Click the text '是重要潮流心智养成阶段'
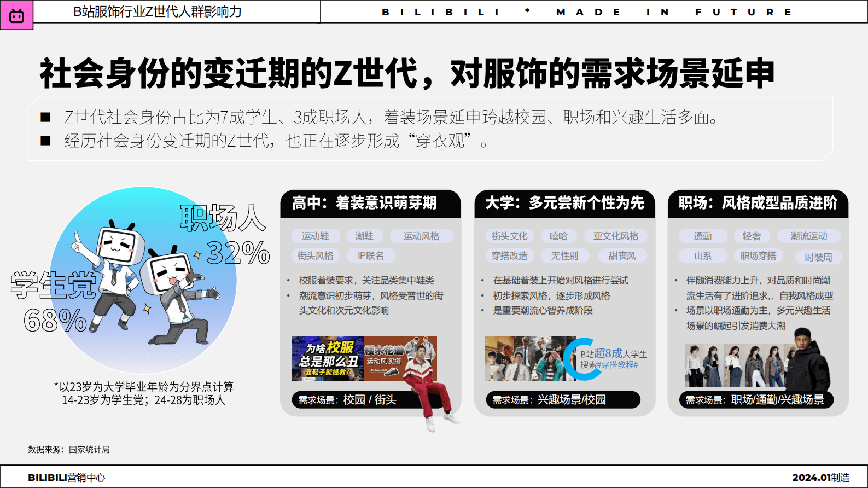 click(543, 310)
